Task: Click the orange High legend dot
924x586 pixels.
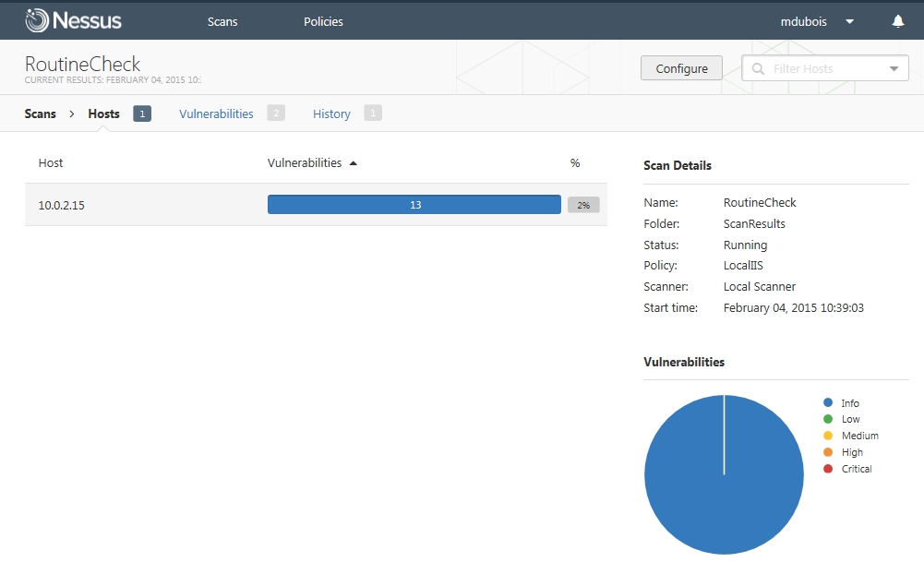Action: pos(828,452)
